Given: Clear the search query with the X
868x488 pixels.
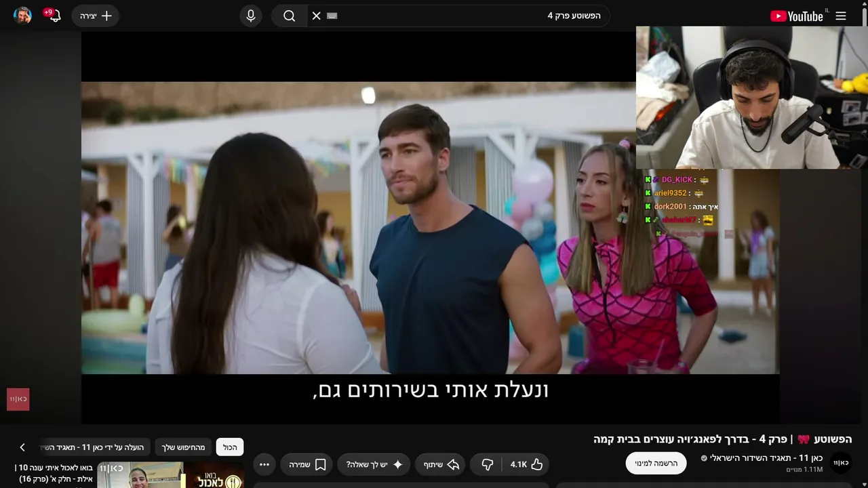Looking at the screenshot, I should click(x=316, y=16).
